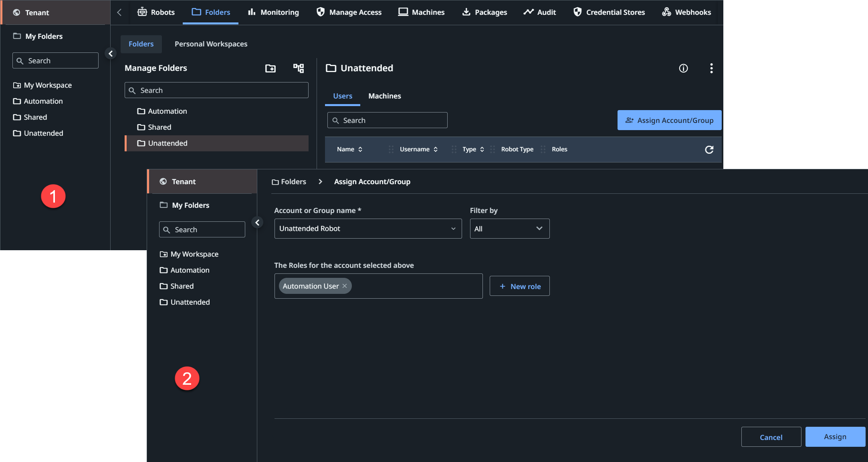Click the users Search field

point(387,120)
